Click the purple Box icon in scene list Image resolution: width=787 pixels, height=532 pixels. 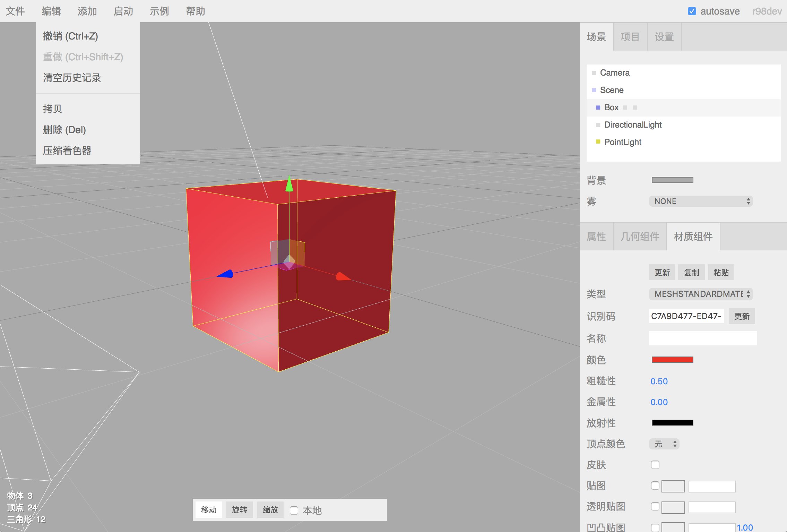(598, 108)
